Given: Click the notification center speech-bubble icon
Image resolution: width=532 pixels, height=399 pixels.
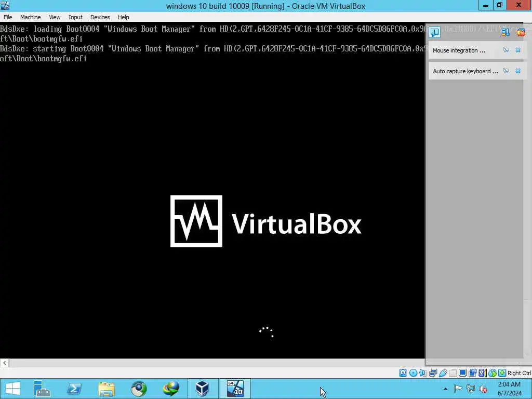Looking at the screenshot, I should pyautogui.click(x=434, y=32).
